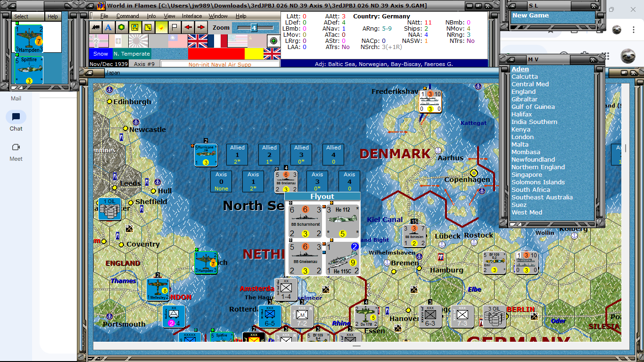Select the British Union Jack in the flags row
Viewport: 644px width, 362px height.
point(198,41)
